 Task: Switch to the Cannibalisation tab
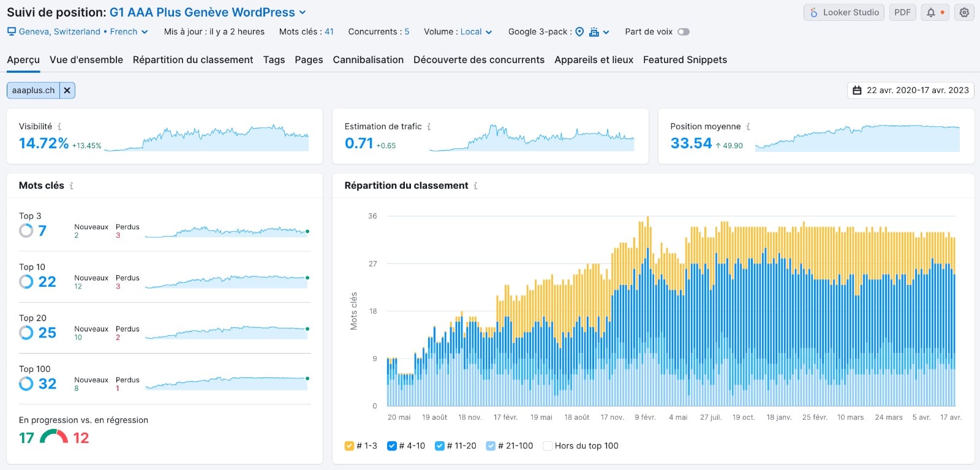[368, 60]
